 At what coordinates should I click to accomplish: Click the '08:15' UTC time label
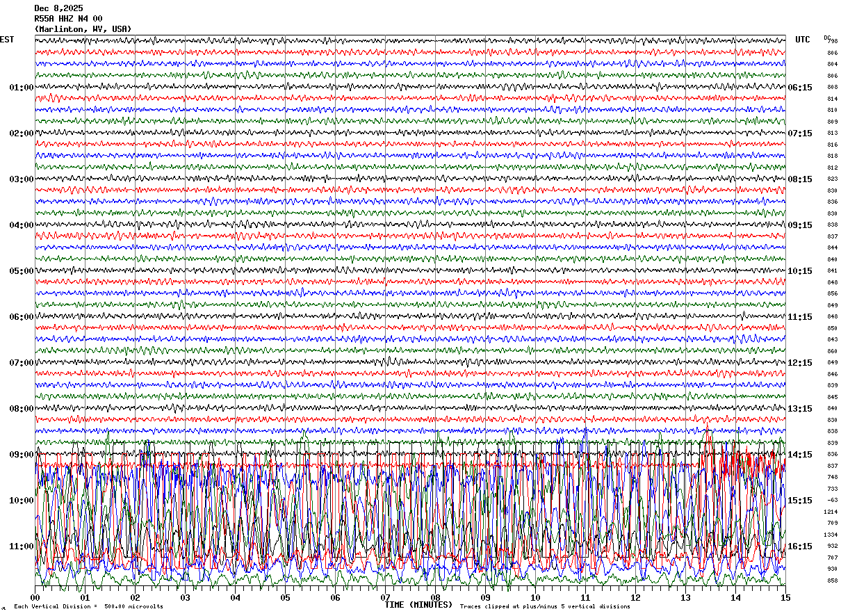(799, 179)
